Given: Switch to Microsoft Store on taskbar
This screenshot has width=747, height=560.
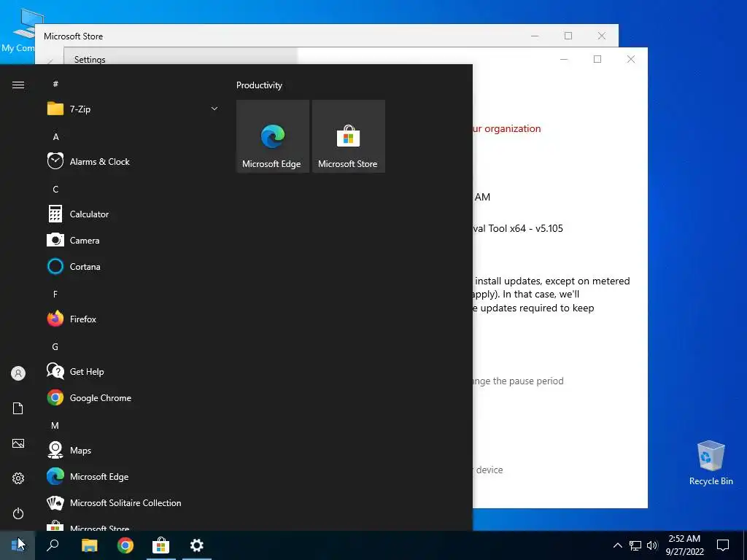Looking at the screenshot, I should point(161,545).
